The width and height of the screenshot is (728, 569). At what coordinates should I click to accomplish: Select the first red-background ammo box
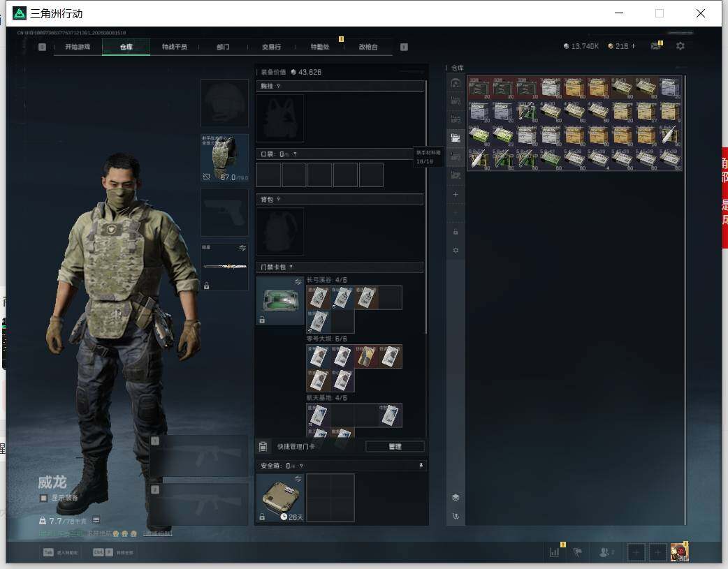coord(479,88)
